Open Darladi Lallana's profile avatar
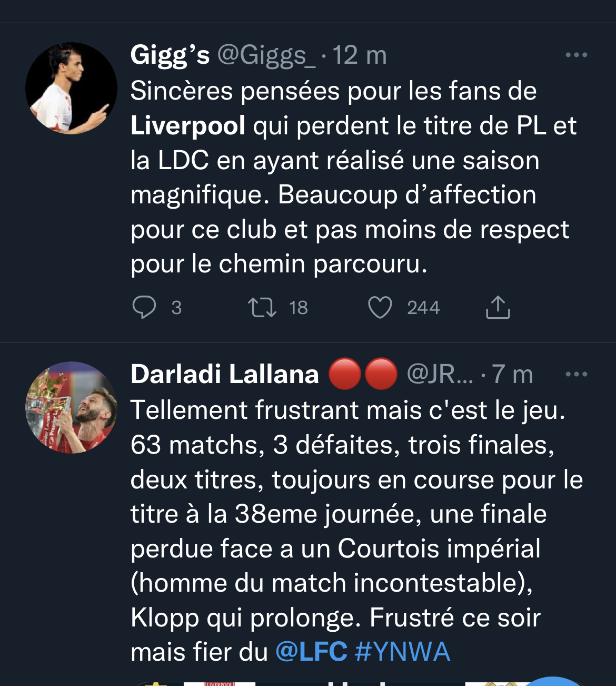Viewport: 616px width, 686px height. (x=71, y=407)
